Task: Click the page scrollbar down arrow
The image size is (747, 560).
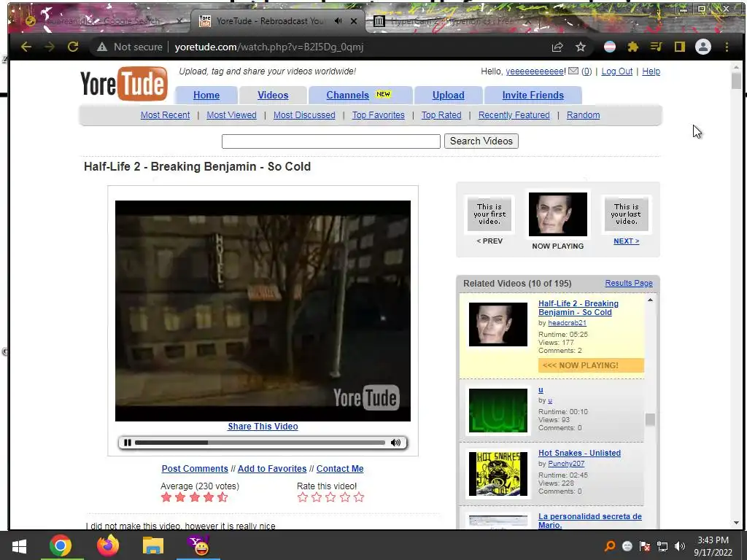Action: 736,523
